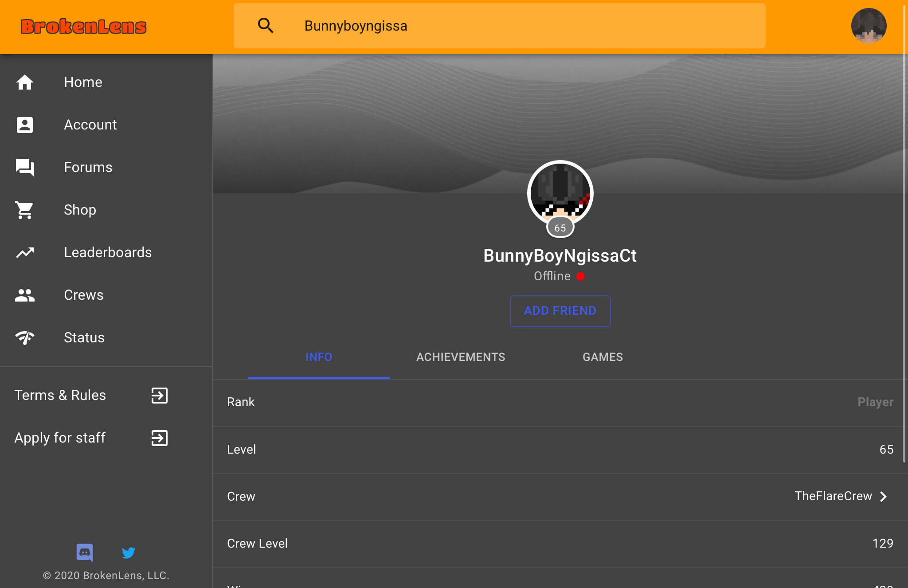Open the Crews people icon
This screenshot has height=588, width=908.
[x=25, y=295]
